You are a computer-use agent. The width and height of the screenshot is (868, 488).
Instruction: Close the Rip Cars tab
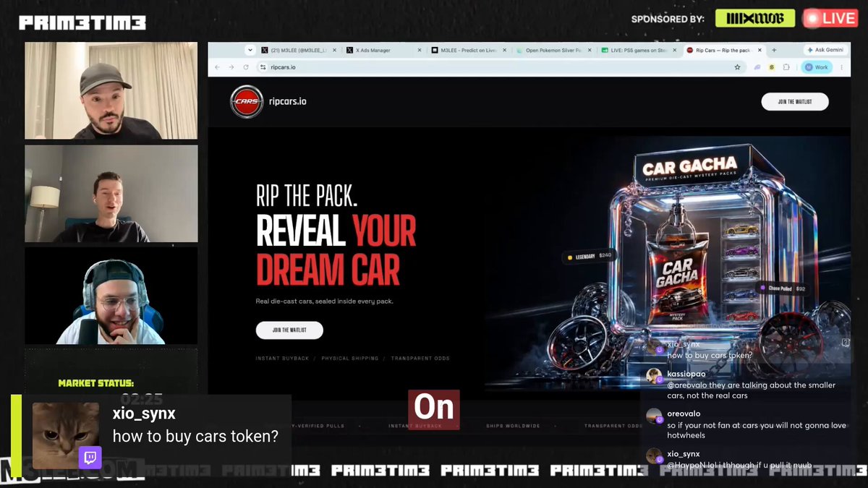pos(758,51)
